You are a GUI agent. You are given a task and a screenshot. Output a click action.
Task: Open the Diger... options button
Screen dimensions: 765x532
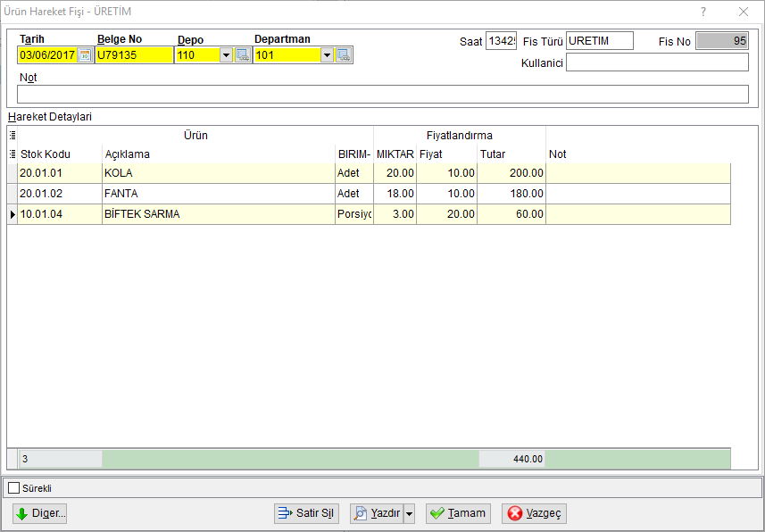click(39, 513)
